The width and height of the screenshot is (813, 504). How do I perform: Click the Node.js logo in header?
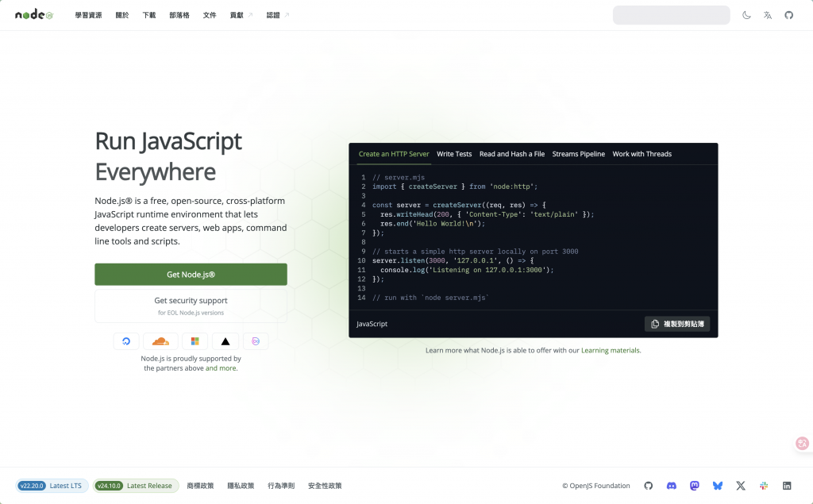(x=34, y=14)
